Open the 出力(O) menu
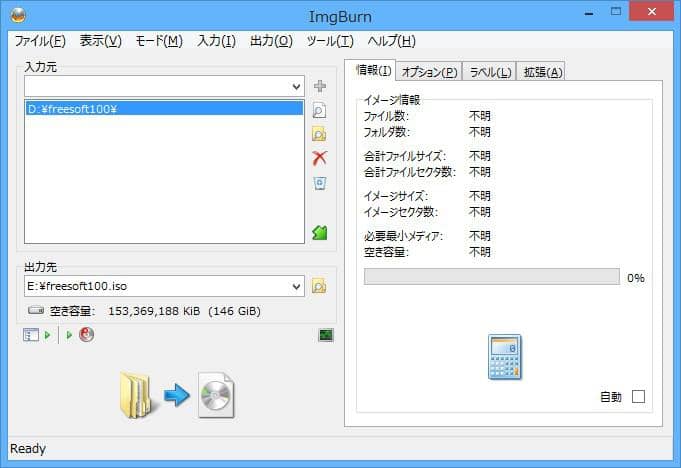681x468 pixels. (271, 41)
